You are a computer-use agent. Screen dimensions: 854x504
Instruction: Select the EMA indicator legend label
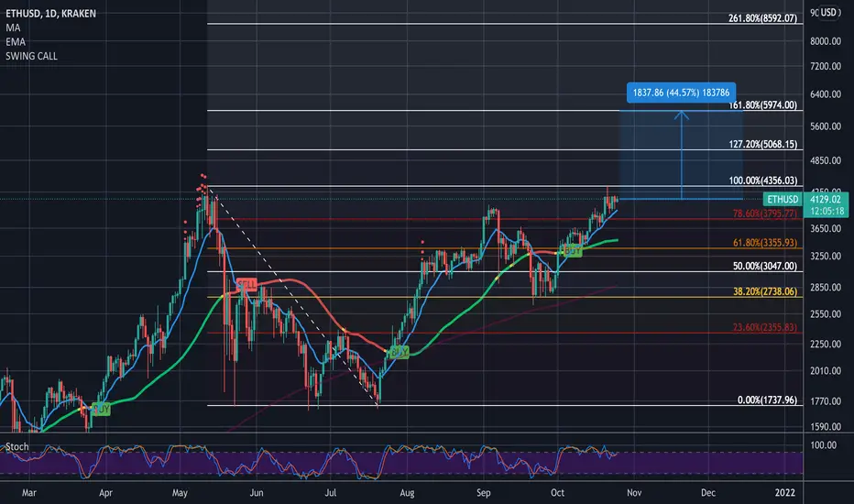(16, 41)
